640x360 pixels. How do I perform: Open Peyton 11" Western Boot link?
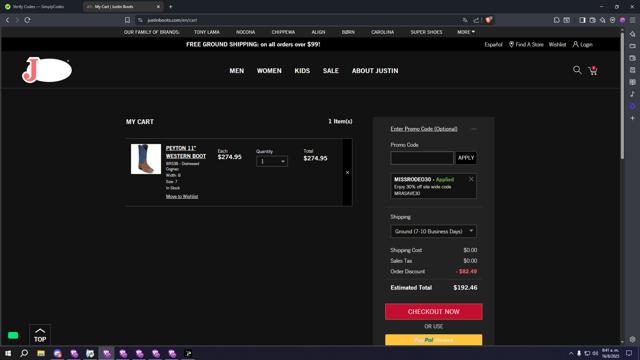[186, 152]
